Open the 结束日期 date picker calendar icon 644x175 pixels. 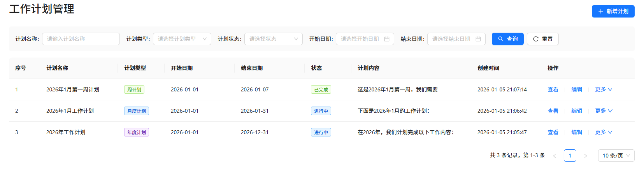[478, 39]
